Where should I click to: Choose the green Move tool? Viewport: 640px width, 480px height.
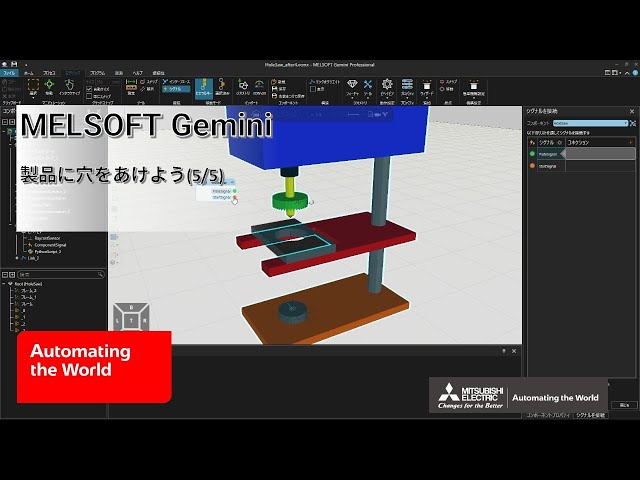[49, 87]
